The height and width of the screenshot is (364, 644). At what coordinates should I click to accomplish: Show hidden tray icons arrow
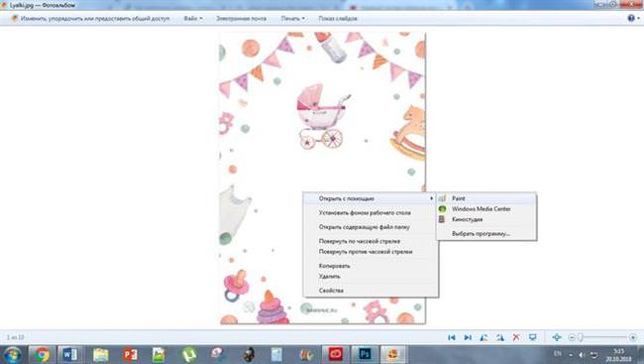click(571, 354)
